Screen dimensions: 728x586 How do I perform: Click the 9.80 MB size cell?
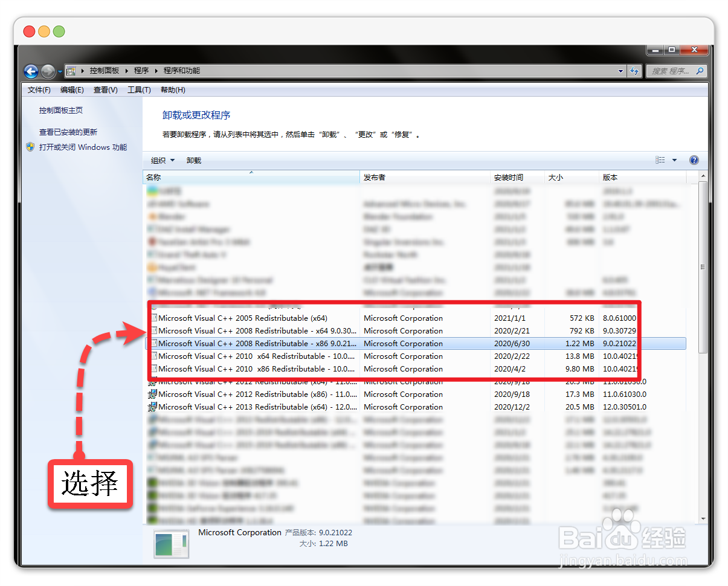tap(580, 369)
